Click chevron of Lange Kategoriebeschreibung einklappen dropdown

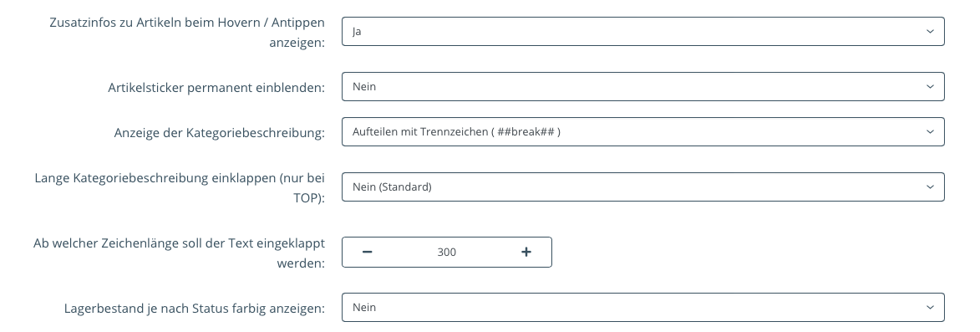[x=930, y=187]
